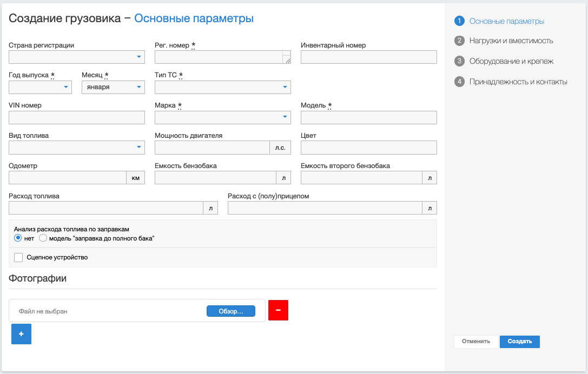This screenshot has width=588, height=374.
Task: Select the "нет" fuel analysis radio
Action: [x=18, y=238]
